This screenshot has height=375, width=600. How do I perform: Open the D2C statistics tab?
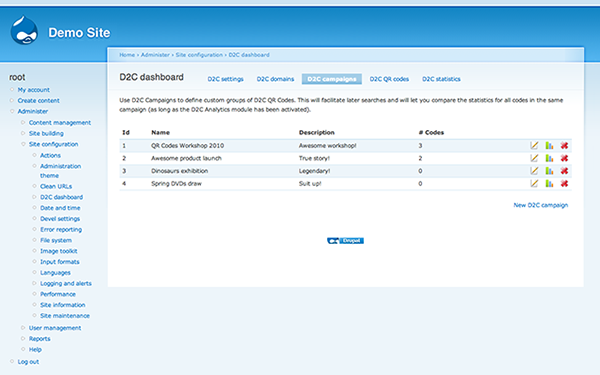[x=441, y=79]
